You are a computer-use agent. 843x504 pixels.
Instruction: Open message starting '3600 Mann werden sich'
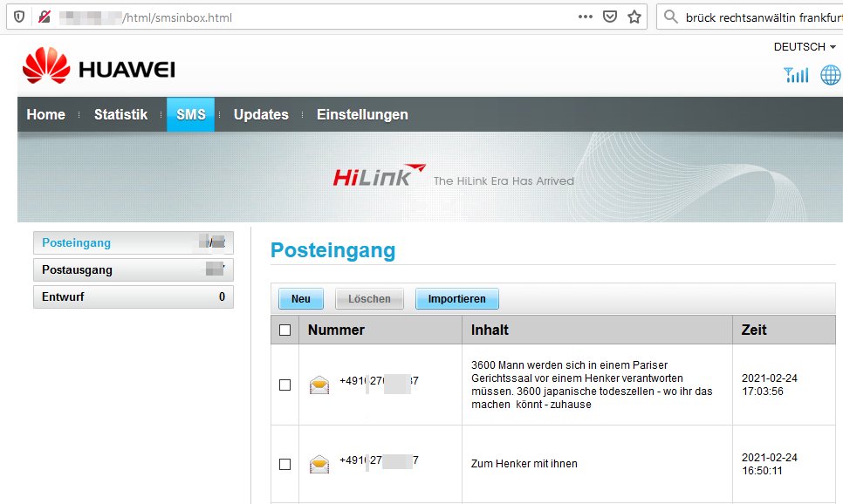tap(592, 385)
